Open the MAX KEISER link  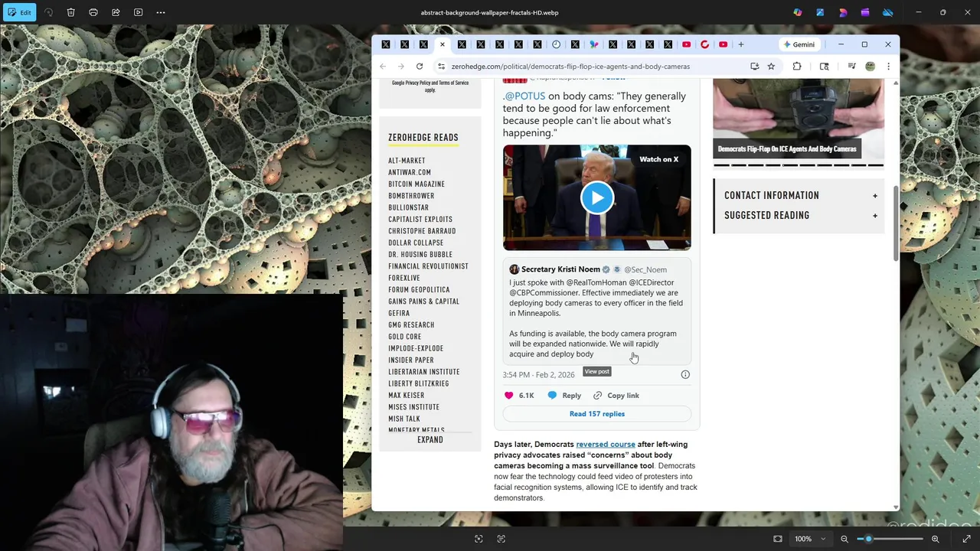406,396
